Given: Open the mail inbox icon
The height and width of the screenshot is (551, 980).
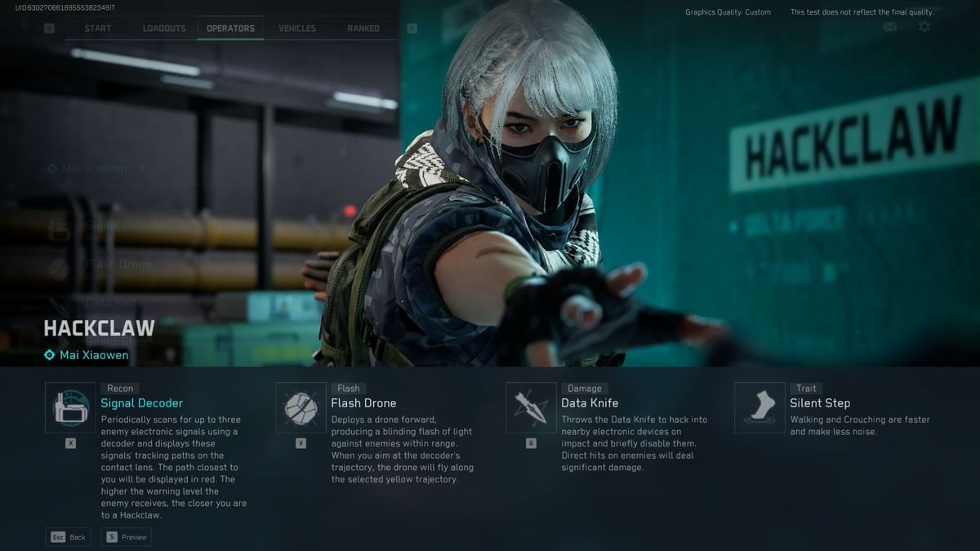Looking at the screenshot, I should [890, 26].
